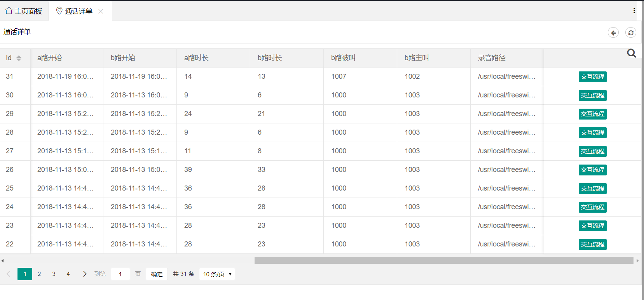Click the left scroll arrow of horizontal scrollbar

pyautogui.click(x=3, y=261)
